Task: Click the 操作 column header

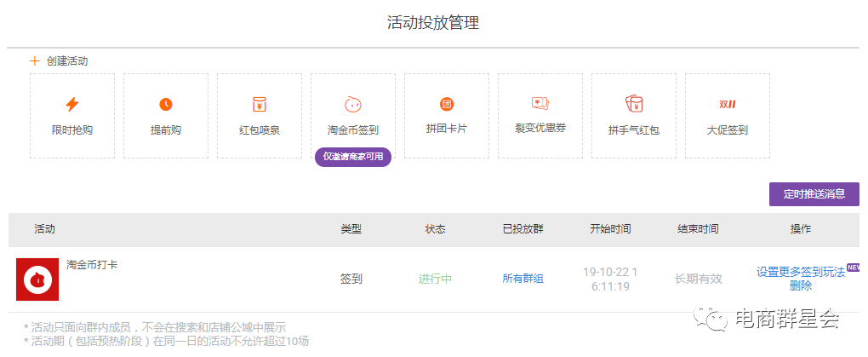Action: tap(801, 229)
